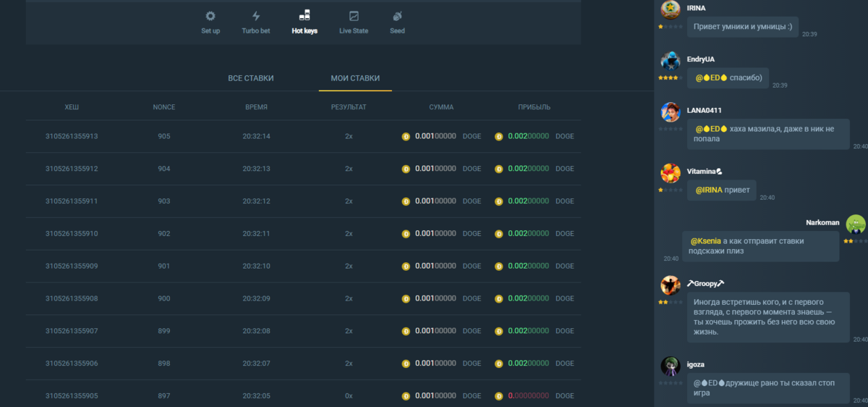This screenshot has height=407, width=868.
Task: Click LANA0411 username in chat
Action: [704, 110]
